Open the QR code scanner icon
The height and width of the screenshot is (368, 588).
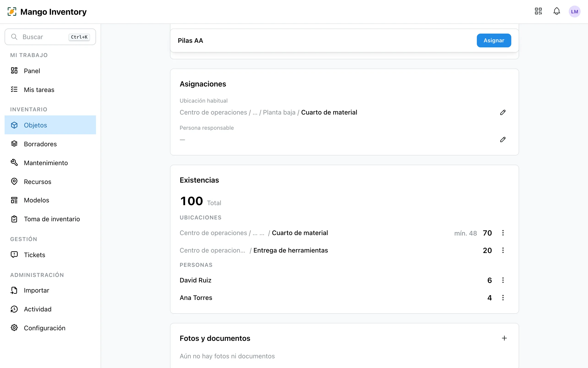[x=538, y=11]
